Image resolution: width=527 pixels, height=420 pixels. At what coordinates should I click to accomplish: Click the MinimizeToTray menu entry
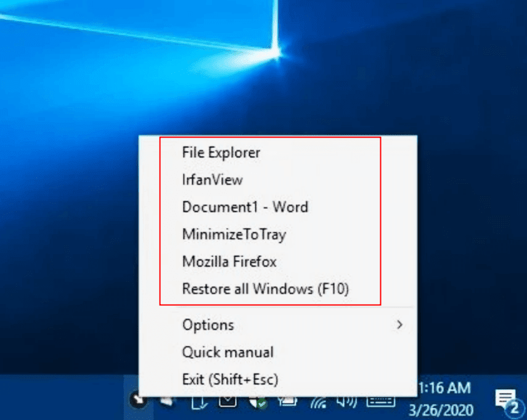click(234, 234)
